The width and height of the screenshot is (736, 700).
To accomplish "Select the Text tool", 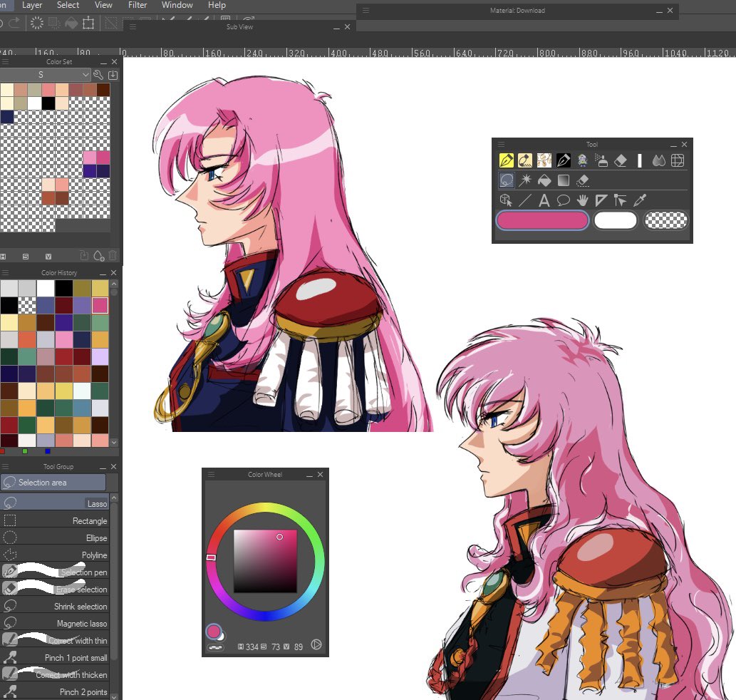I will (544, 200).
